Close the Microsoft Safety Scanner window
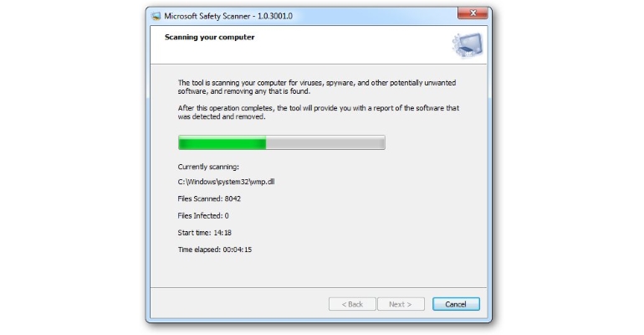Image resolution: width=644 pixels, height=335 pixels. pyautogui.click(x=473, y=13)
